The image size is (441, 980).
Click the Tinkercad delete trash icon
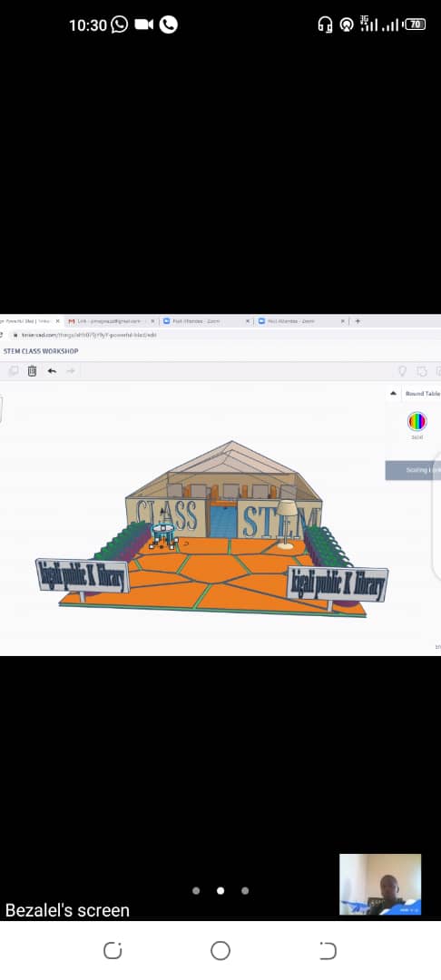click(x=32, y=371)
